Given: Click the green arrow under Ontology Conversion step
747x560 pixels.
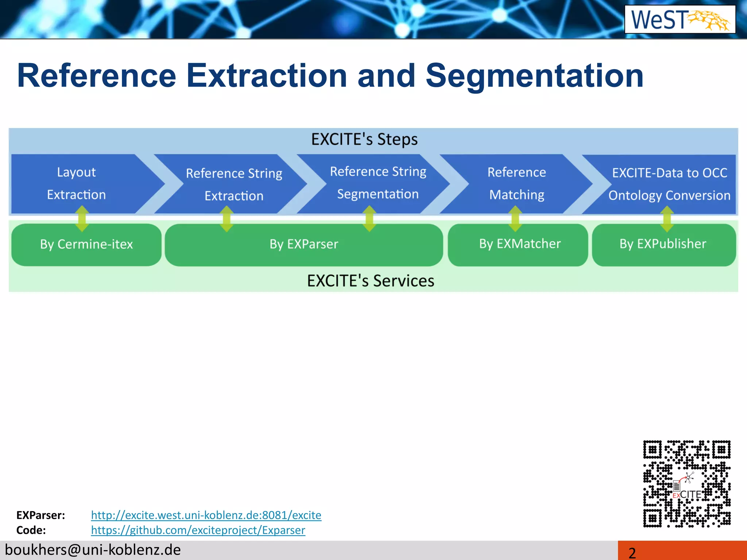Looking at the screenshot, I should (667, 219).
